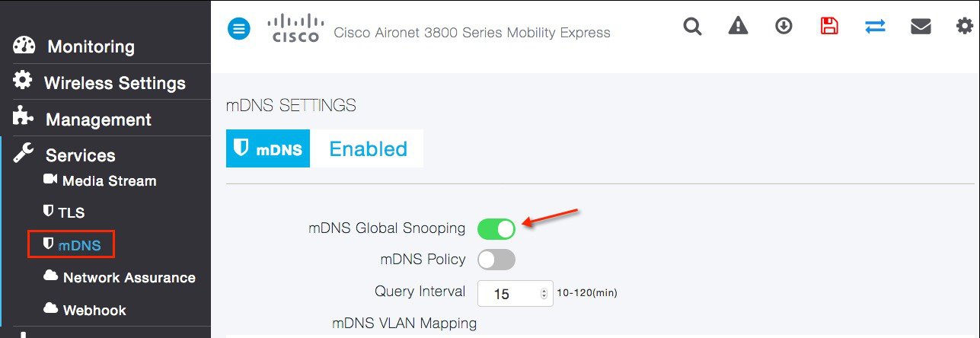Screen dimensions: 980x338
Task: Collapse the Services sidebar section
Action: coord(80,155)
